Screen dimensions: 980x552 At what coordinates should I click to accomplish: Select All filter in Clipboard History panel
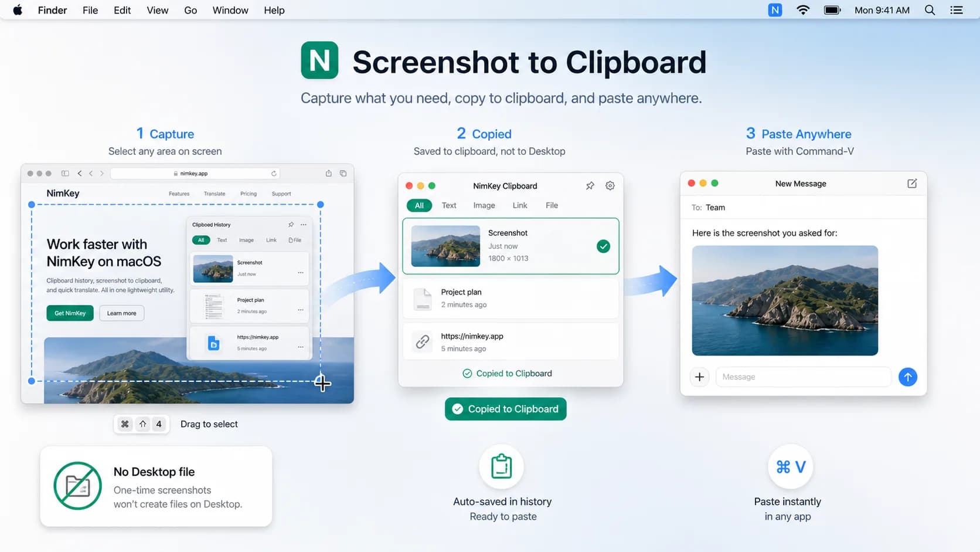[201, 240]
